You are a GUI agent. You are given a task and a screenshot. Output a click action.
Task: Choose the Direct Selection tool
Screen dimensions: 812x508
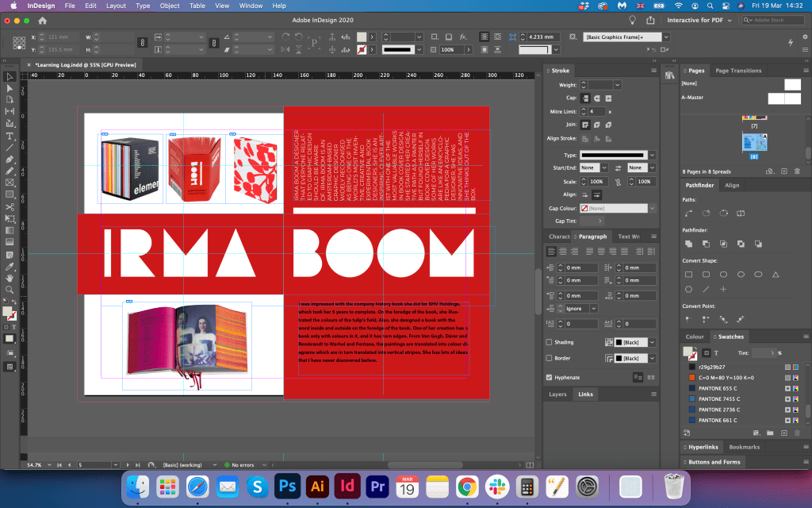click(x=10, y=88)
